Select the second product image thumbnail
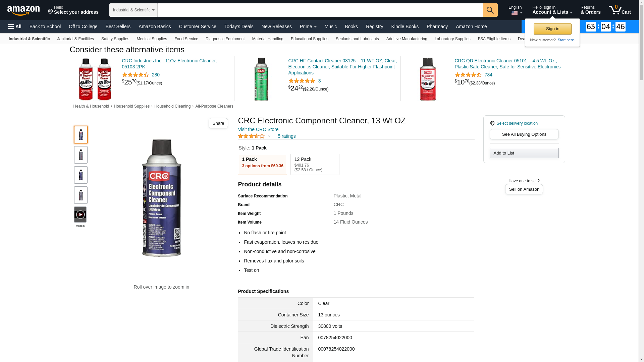 (x=81, y=155)
